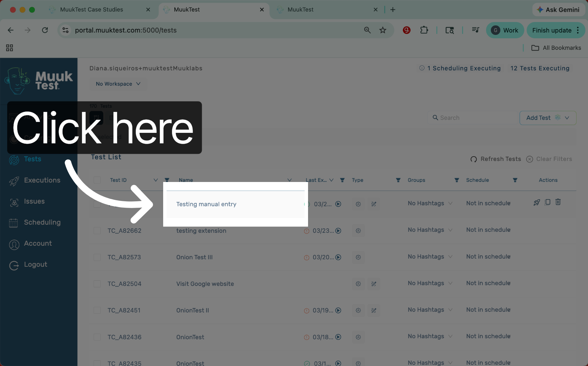
Task: Click the type badge icon in Testing manual entry row
Action: 358,204
